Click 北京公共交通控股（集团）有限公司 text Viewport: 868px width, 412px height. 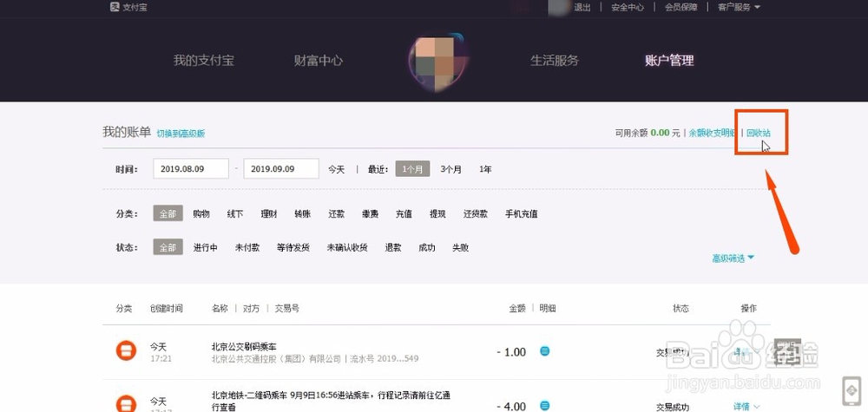(276, 359)
